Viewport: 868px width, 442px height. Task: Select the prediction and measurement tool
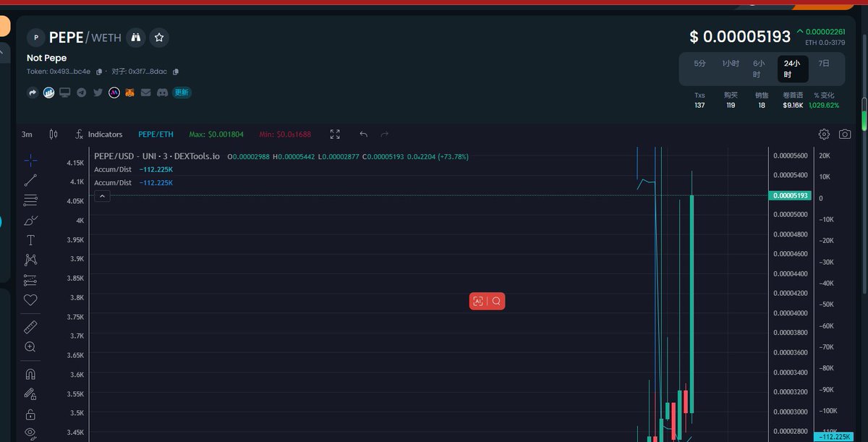click(30, 280)
